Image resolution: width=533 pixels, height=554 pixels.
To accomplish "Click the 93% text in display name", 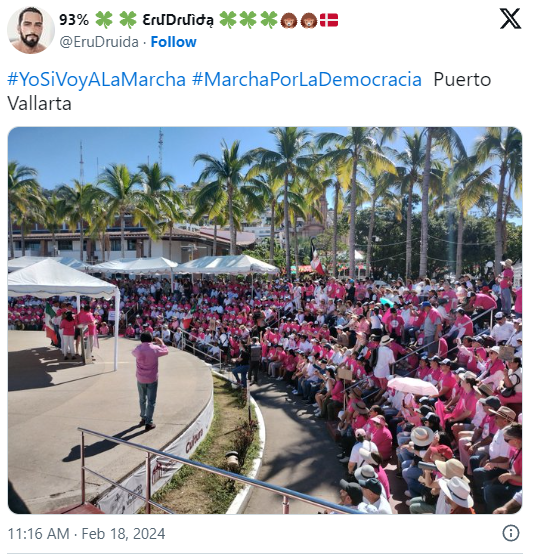I will [74, 20].
